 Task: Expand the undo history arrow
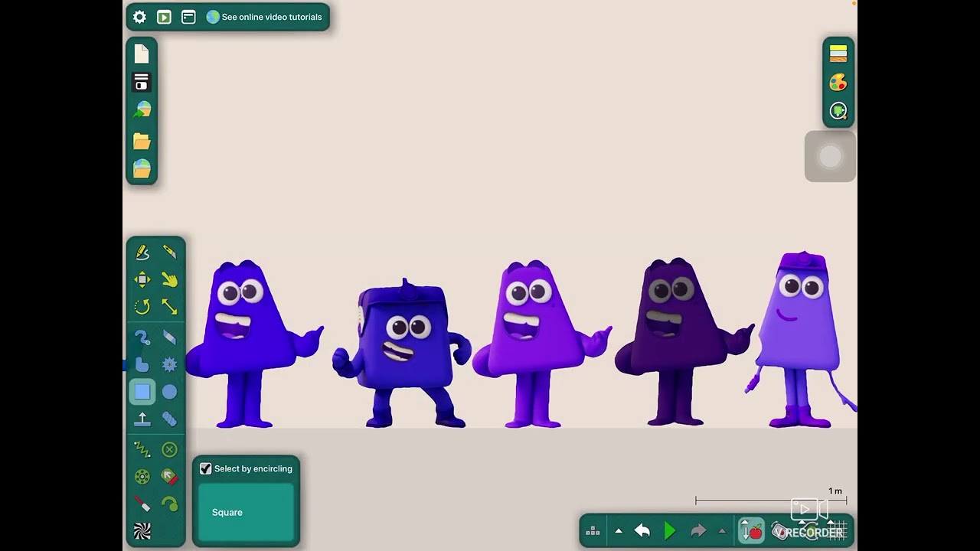[619, 531]
